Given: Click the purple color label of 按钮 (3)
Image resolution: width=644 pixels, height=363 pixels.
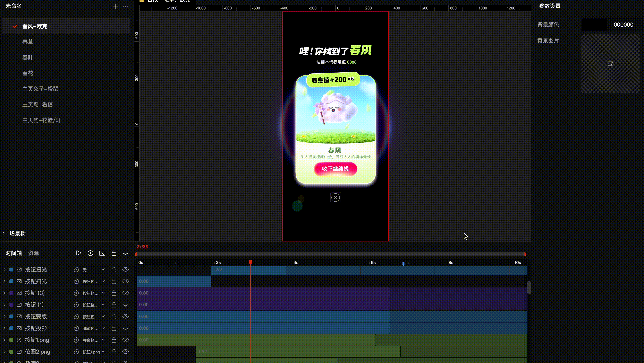Looking at the screenshot, I should click(11, 293).
